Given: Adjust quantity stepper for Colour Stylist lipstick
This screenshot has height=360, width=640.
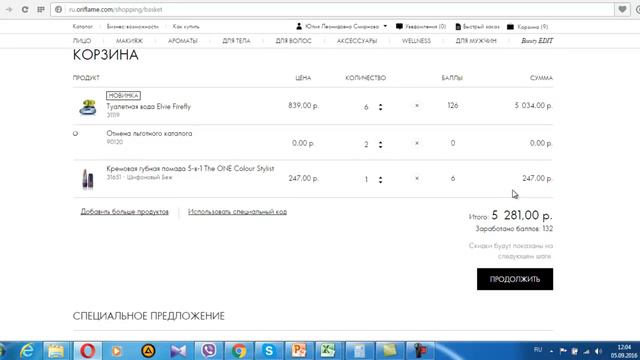Looking at the screenshot, I should click(x=380, y=180).
